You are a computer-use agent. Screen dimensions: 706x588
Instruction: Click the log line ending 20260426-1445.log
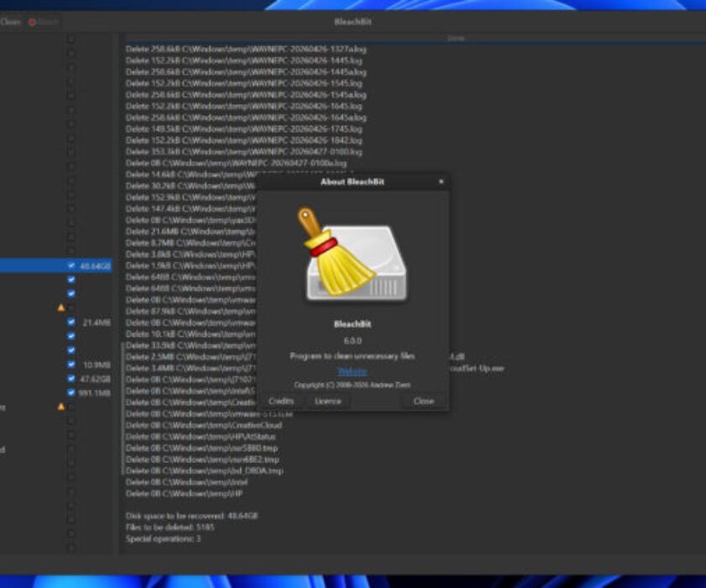[x=244, y=60]
